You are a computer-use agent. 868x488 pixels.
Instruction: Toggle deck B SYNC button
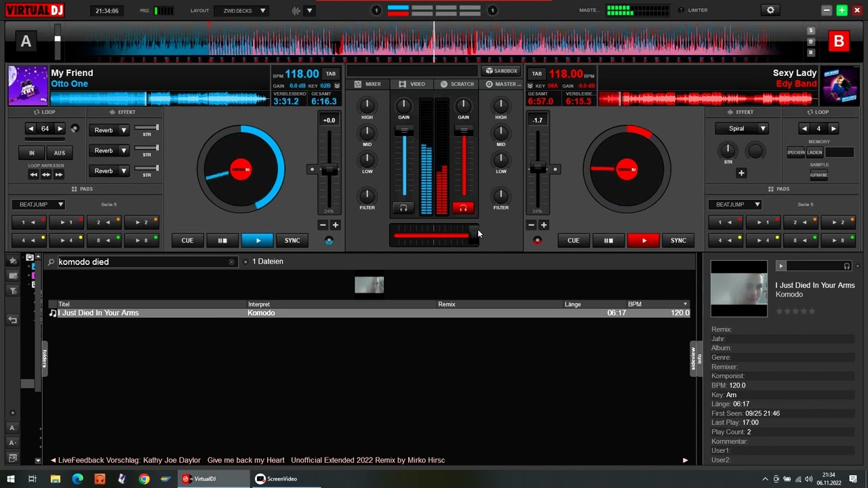678,241
